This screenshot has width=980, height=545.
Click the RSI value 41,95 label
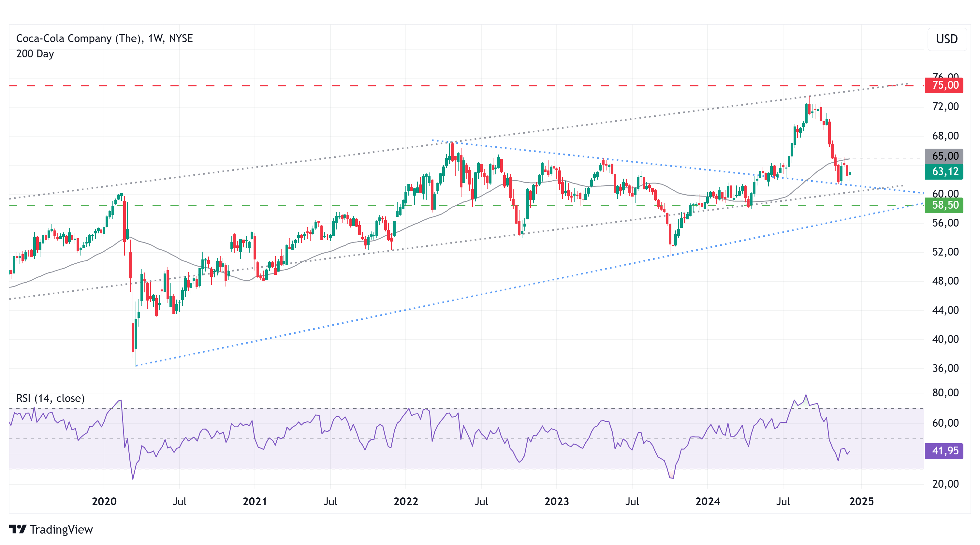point(944,451)
